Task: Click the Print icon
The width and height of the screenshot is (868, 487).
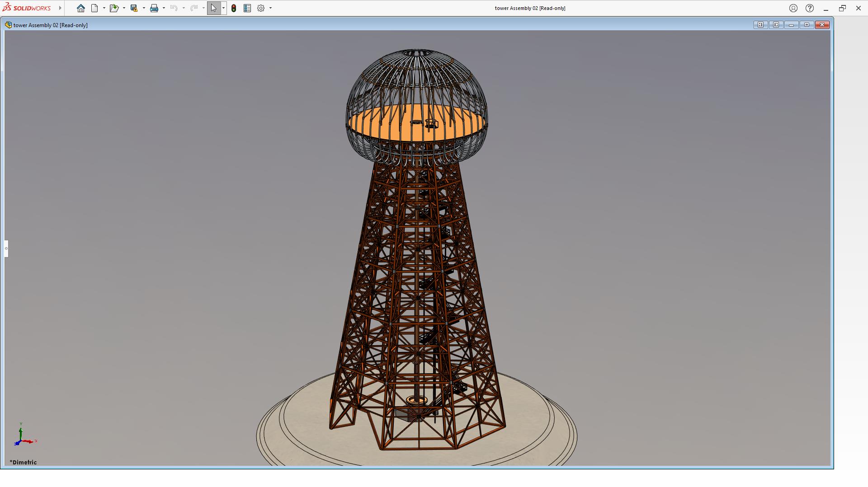Action: point(154,8)
